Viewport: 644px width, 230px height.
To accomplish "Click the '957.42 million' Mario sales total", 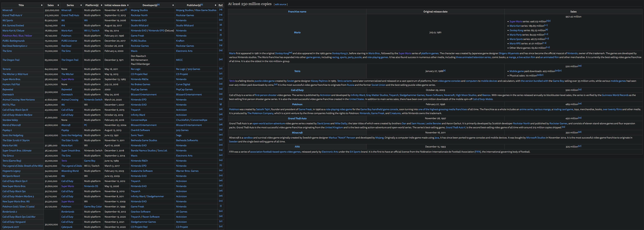I will (x=573, y=17).
